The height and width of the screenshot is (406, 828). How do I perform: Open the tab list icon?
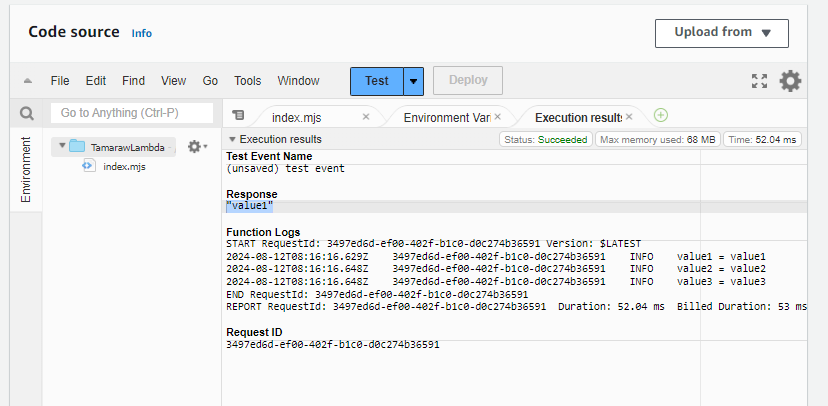238,116
